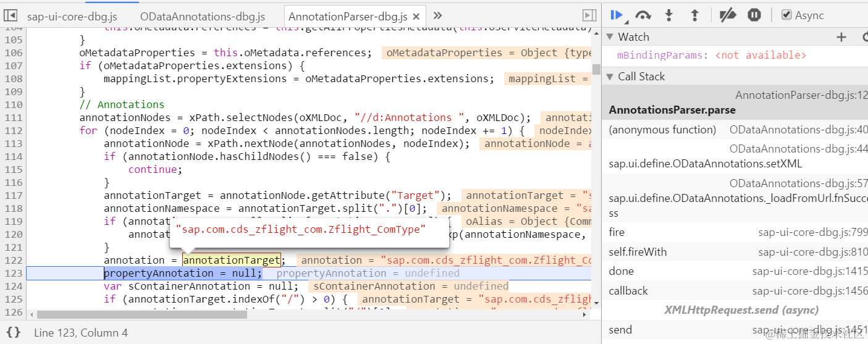868x344 pixels.
Task: Click the // Annotations comment line
Action: click(122, 104)
